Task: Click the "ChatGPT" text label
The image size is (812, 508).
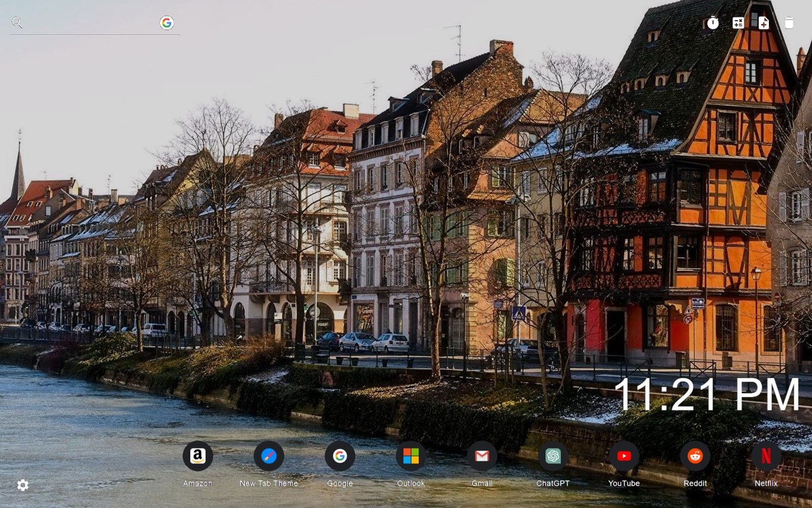Action: 553,483
